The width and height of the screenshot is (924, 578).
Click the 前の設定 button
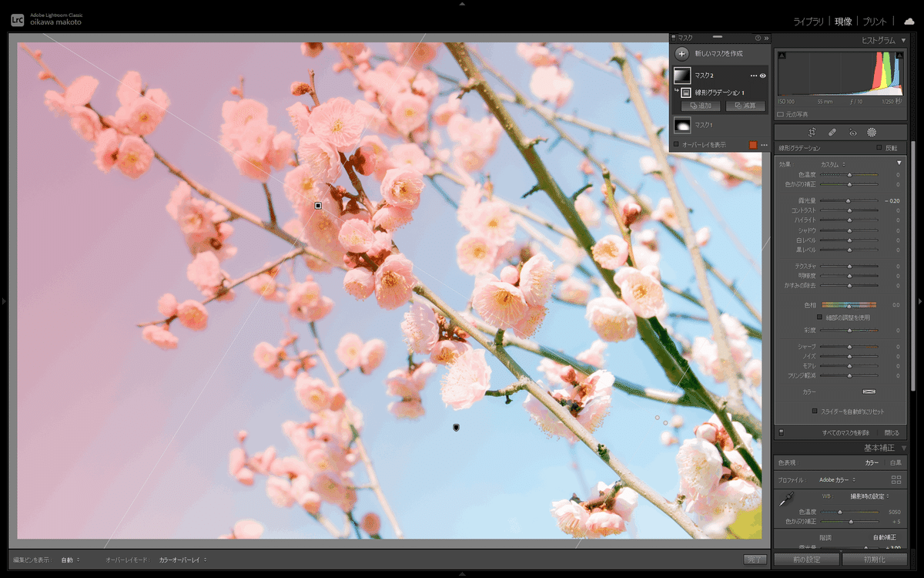tap(806, 560)
